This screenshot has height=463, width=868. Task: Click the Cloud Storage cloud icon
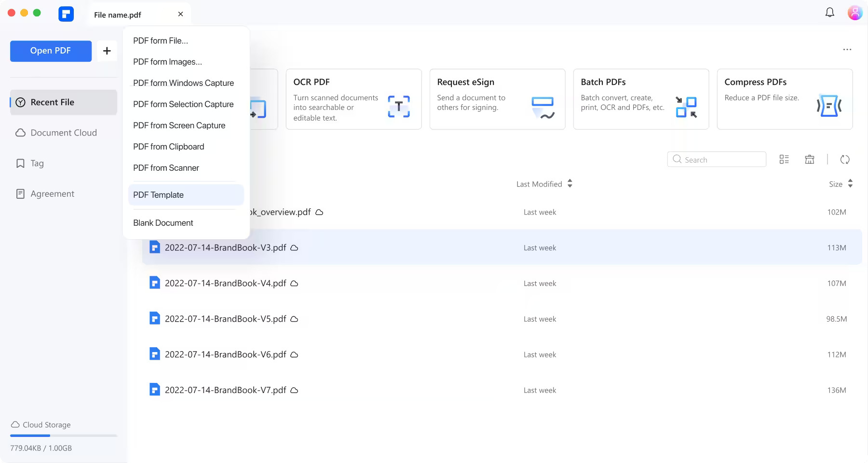15,424
